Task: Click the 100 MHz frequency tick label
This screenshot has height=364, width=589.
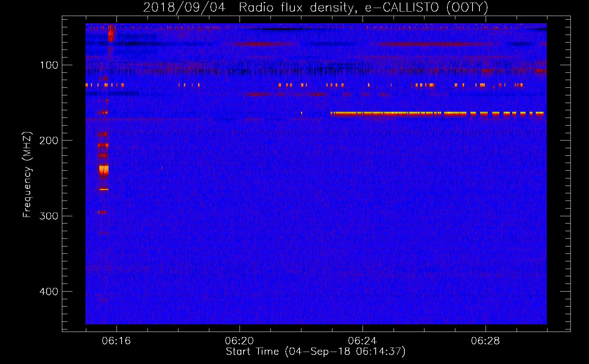Action: coord(49,66)
